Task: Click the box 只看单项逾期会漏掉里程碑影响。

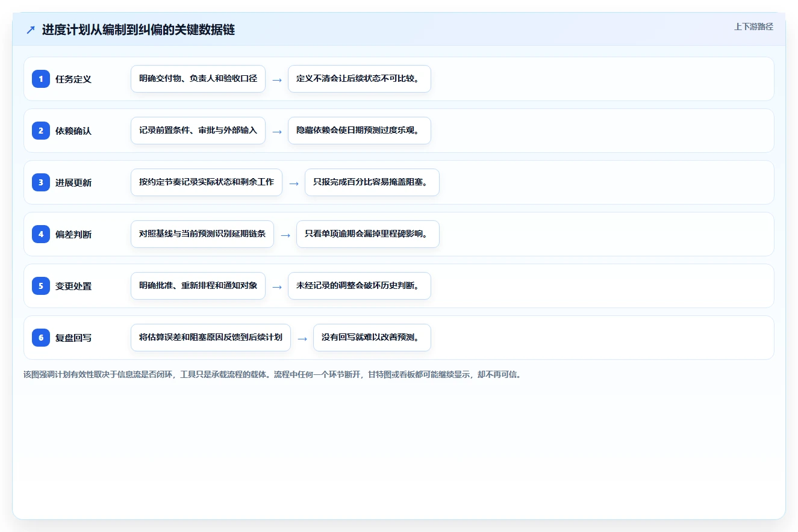Action: click(368, 234)
